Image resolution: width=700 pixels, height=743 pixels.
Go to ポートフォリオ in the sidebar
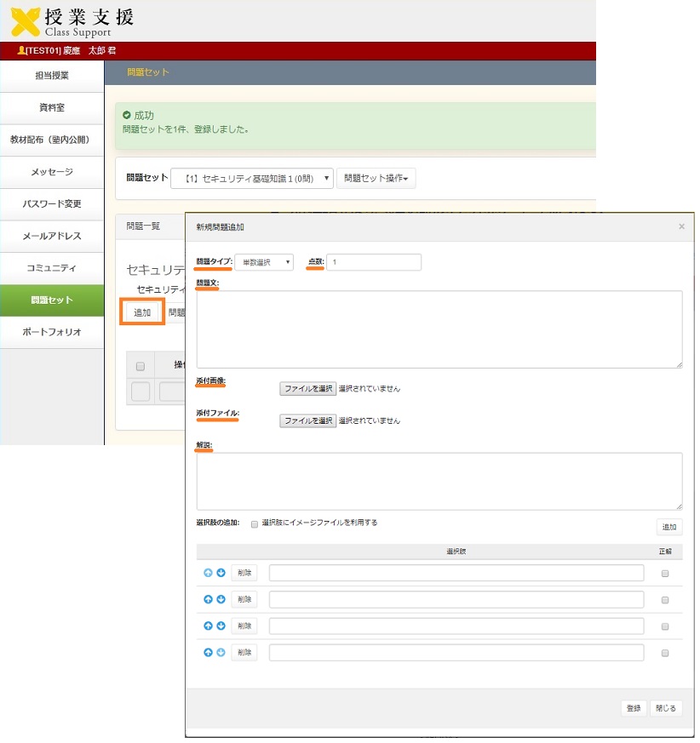(52, 332)
